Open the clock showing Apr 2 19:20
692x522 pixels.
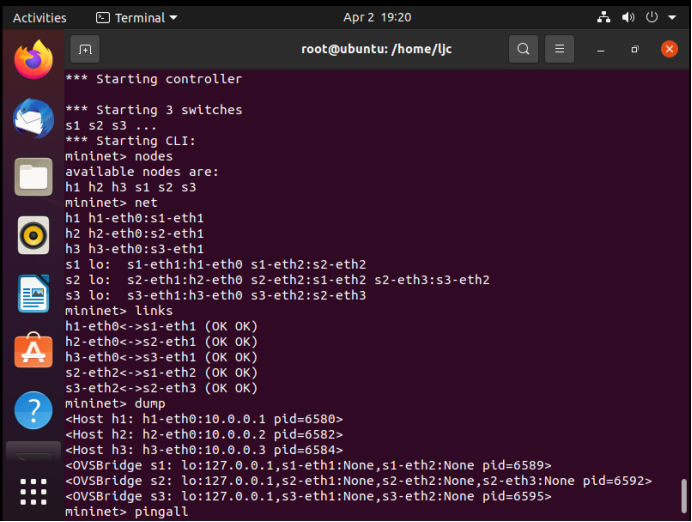(377, 18)
